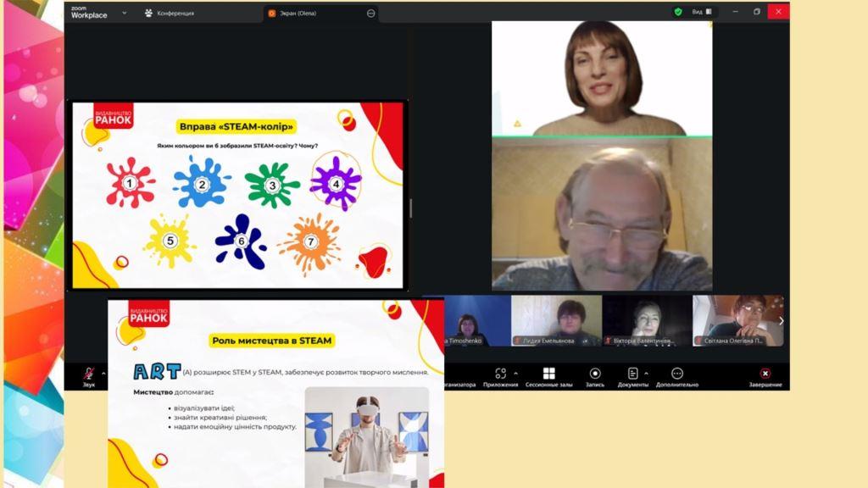This screenshot has height=488, width=868.
Task: Open the Zoom Workplace dropdown menu
Action: coord(125,13)
